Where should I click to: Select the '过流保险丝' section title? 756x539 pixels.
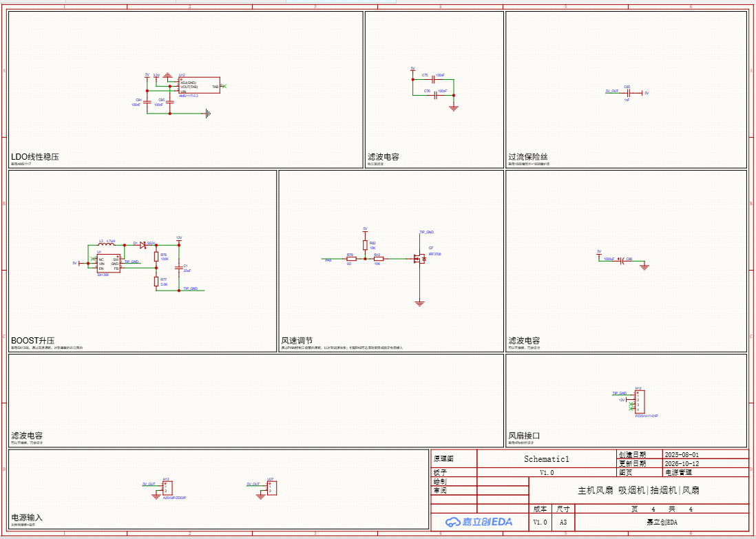(x=528, y=157)
